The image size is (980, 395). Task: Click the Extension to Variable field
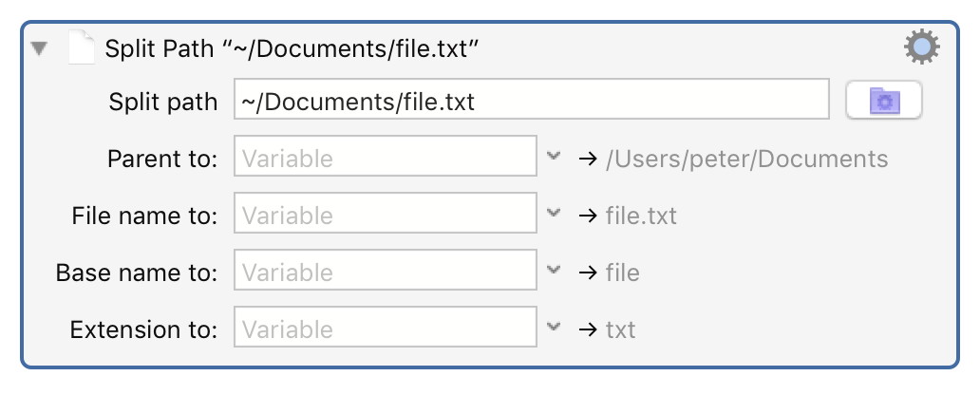pos(386,329)
